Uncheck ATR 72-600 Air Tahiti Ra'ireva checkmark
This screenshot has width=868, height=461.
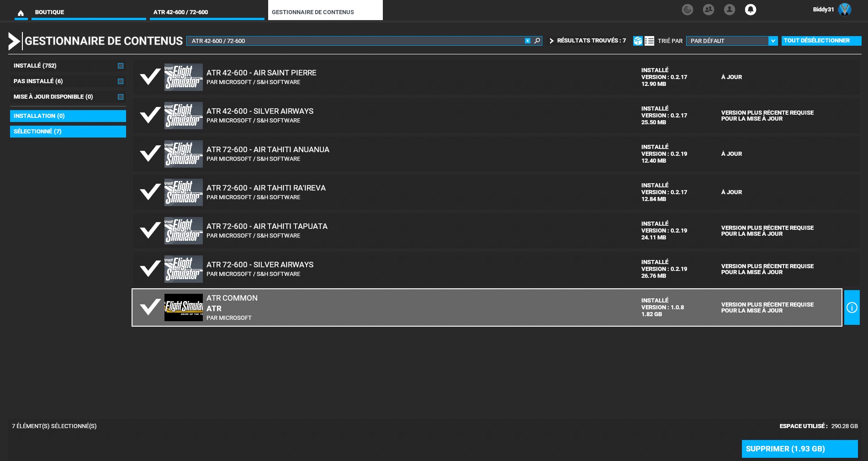(150, 192)
